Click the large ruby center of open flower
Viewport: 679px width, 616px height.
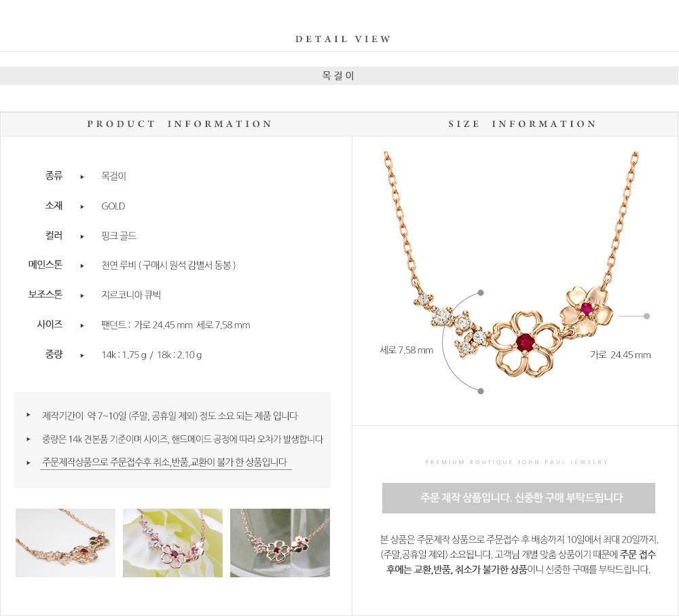coord(524,342)
